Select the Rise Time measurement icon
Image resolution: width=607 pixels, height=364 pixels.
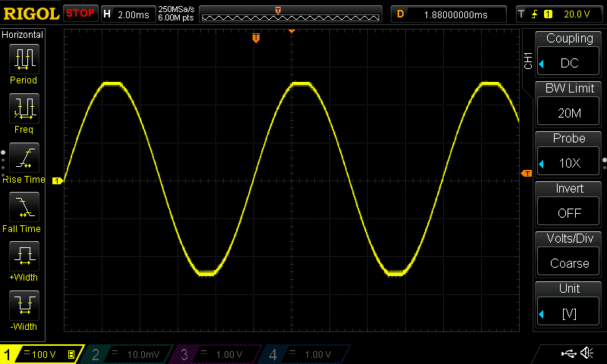click(24, 158)
